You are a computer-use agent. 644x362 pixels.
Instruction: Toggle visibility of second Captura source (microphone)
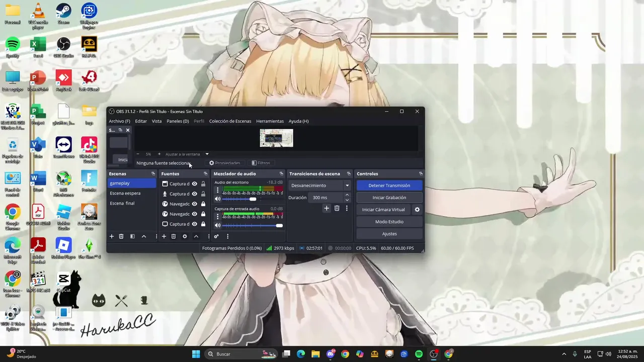(x=194, y=194)
